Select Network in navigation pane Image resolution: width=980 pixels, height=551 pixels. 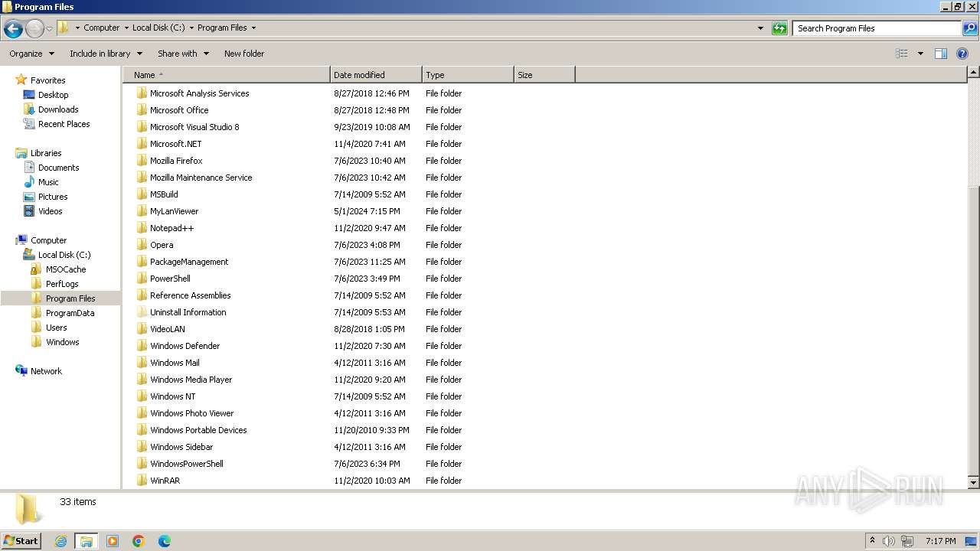(46, 371)
